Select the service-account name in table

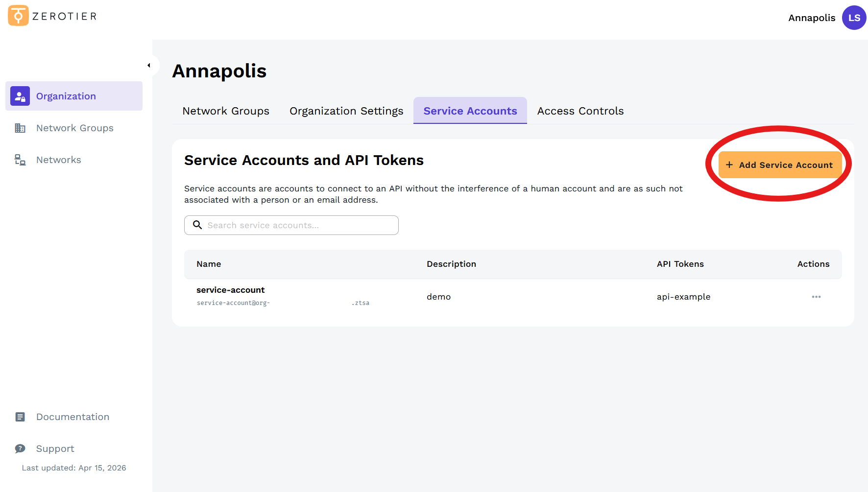coord(230,290)
